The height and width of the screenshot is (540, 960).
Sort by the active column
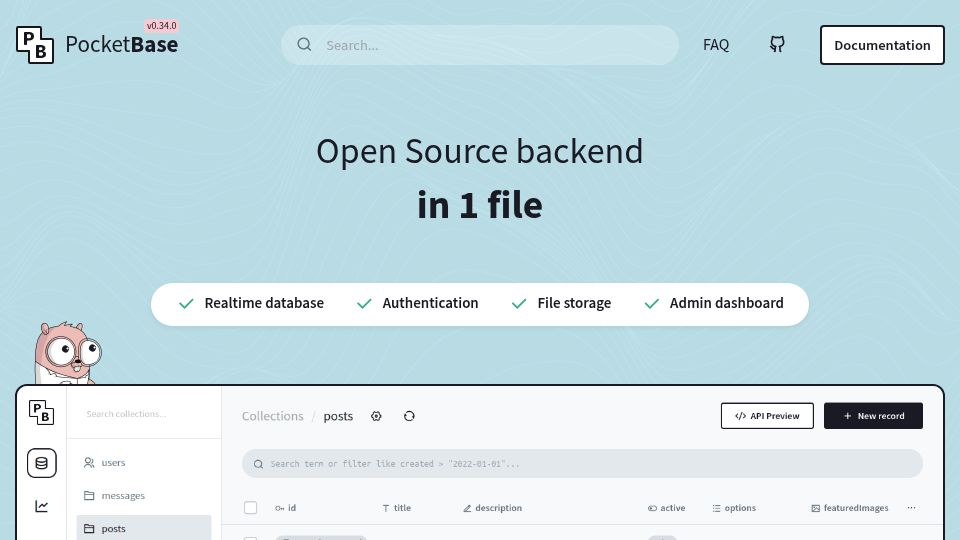click(667, 508)
